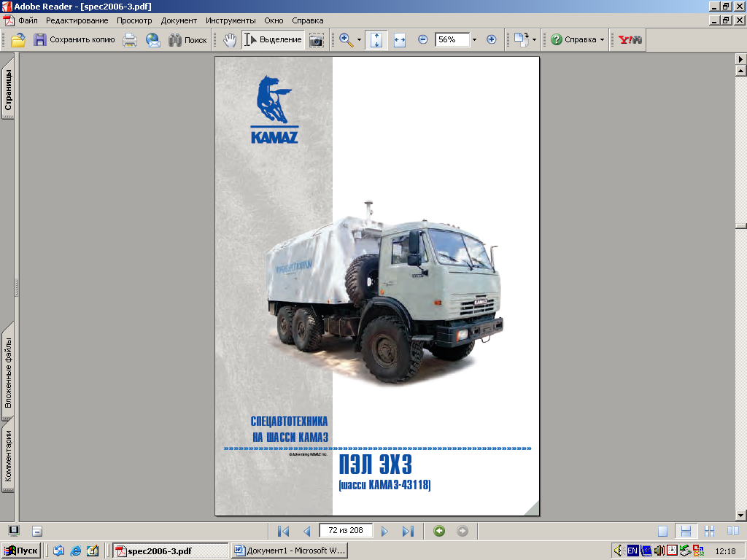
Task: Open the Документ menu
Action: pos(179,20)
